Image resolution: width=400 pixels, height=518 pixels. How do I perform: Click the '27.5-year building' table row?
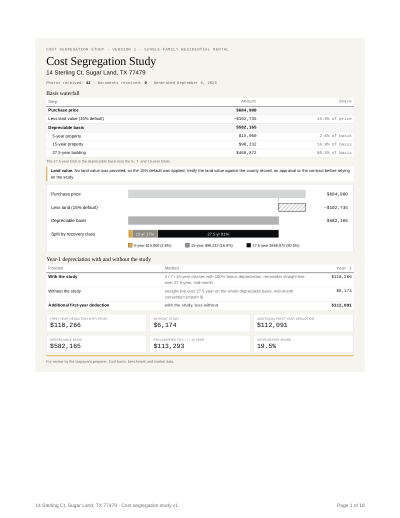[200, 153]
